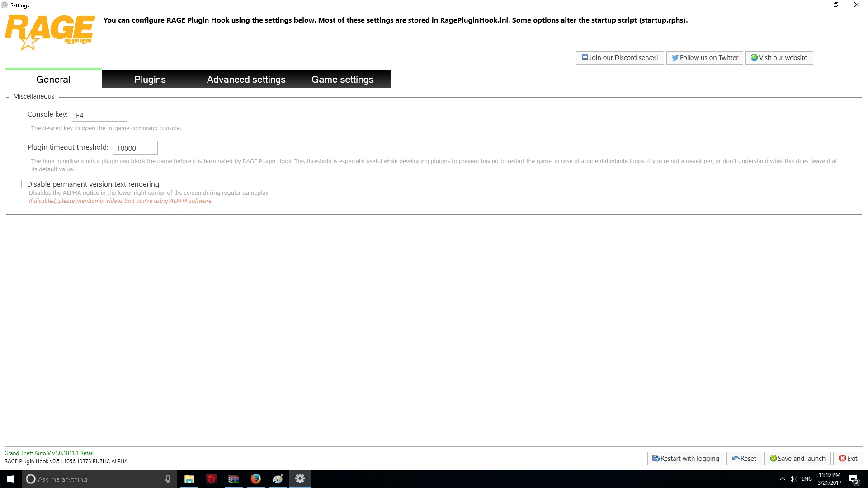Click the volume speaker tray icon
Viewport: 868px width, 488px height.
793,479
